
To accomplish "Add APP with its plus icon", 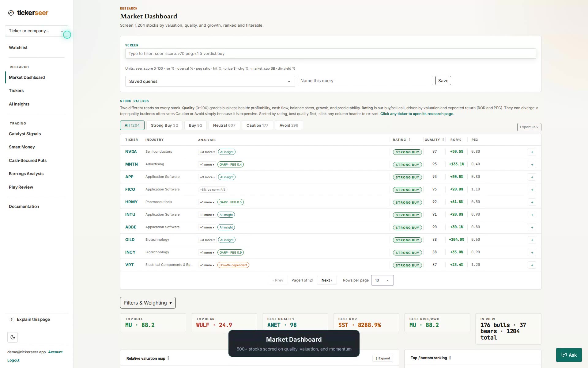I will [x=532, y=177].
